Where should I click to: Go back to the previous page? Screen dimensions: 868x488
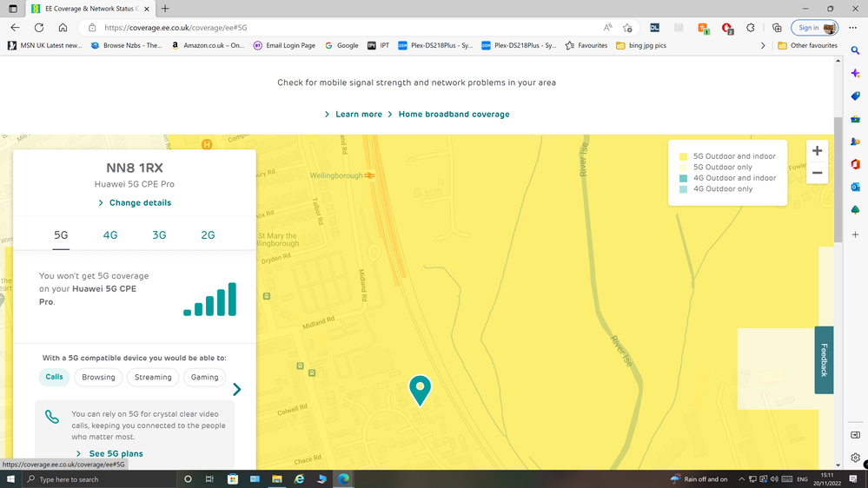point(15,28)
